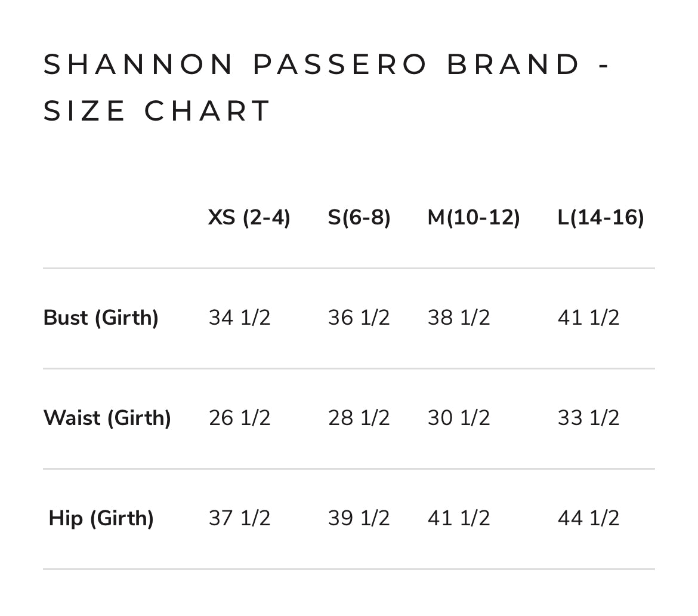Click the XS hip value 37 1/2
Screen dimensions: 698x616
click(x=239, y=518)
